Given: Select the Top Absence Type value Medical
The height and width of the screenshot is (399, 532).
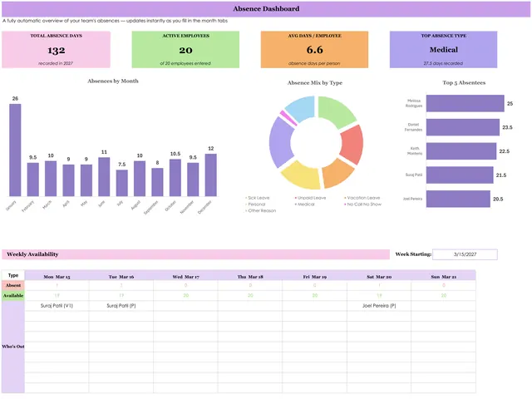Looking at the screenshot, I should 443,50.
